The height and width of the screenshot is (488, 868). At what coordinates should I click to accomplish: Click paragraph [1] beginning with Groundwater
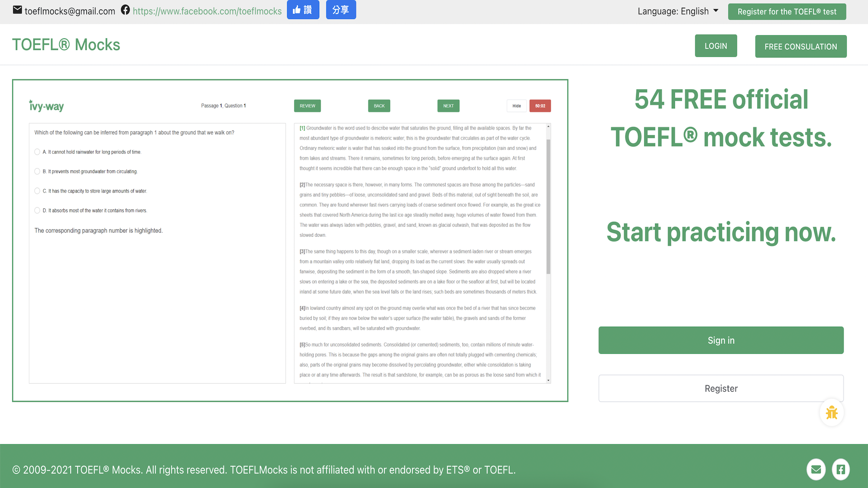pos(418,148)
